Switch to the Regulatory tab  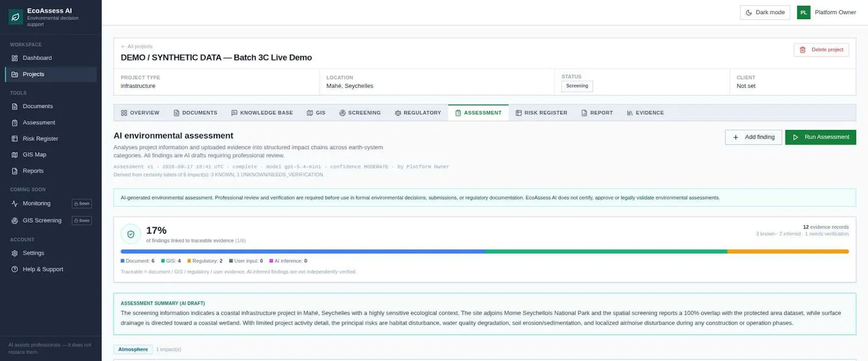pyautogui.click(x=418, y=113)
